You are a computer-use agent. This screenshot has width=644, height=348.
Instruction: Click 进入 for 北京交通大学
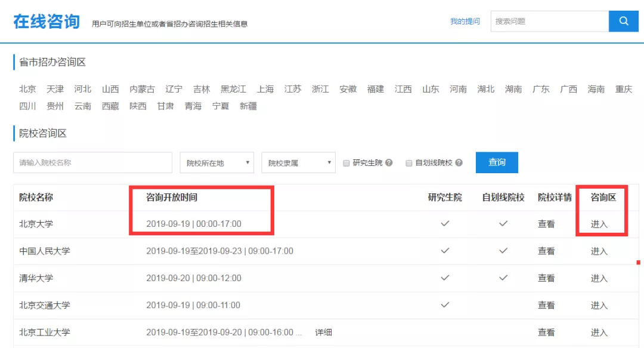pos(599,305)
